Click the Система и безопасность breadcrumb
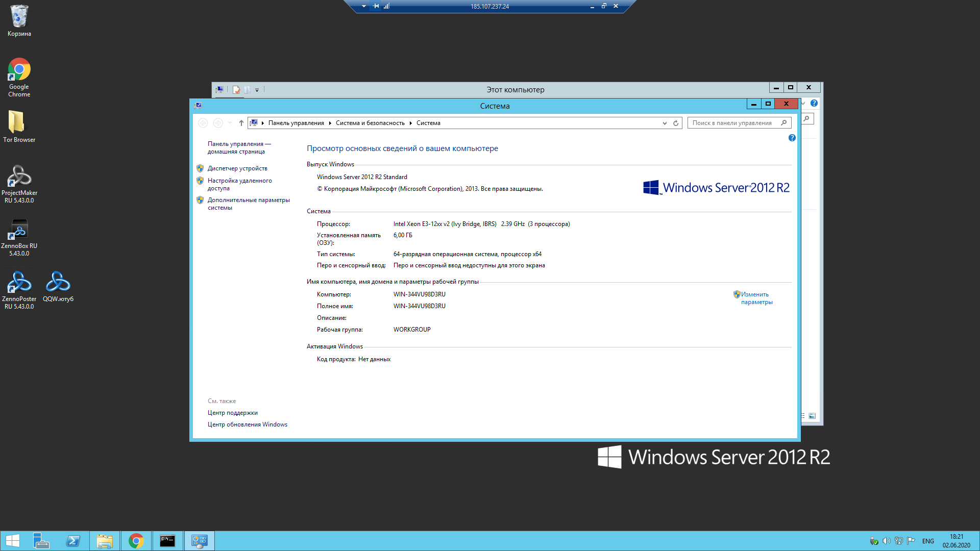 pyautogui.click(x=370, y=123)
